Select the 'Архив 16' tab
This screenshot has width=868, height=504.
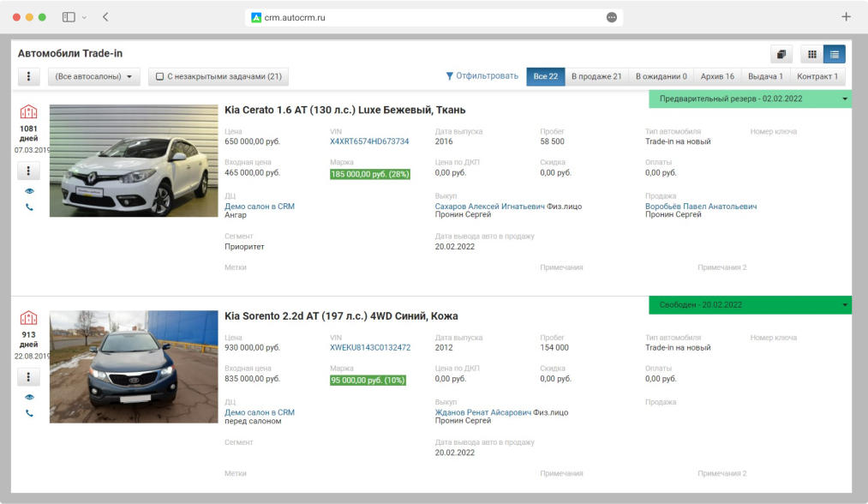pyautogui.click(x=716, y=76)
